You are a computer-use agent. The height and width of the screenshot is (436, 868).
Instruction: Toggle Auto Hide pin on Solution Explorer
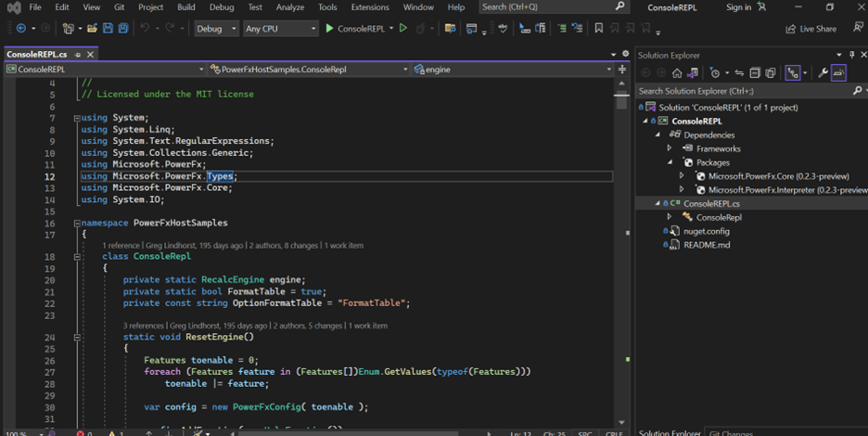pyautogui.click(x=852, y=55)
